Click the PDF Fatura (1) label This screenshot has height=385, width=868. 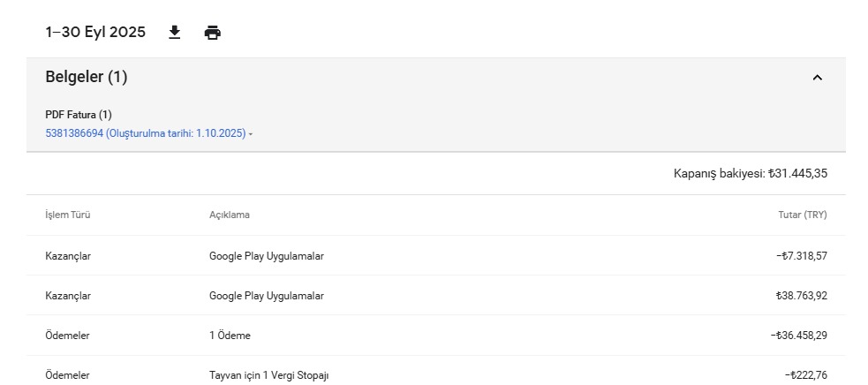point(79,115)
